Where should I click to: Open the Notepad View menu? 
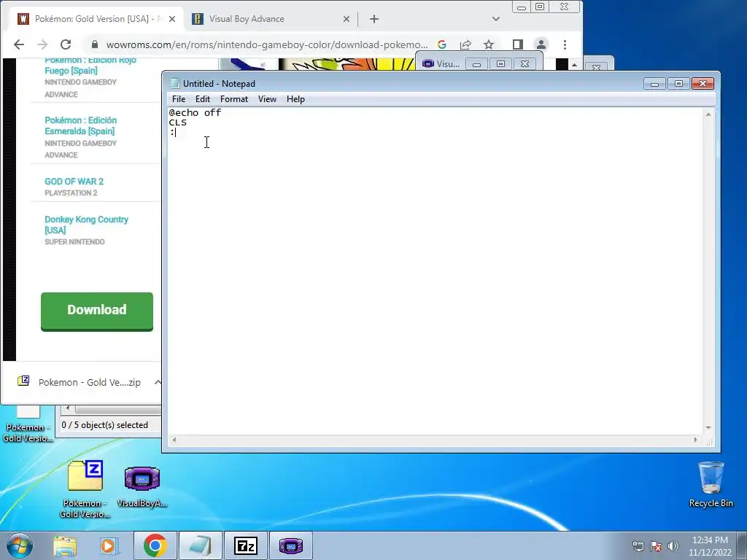[x=267, y=99]
